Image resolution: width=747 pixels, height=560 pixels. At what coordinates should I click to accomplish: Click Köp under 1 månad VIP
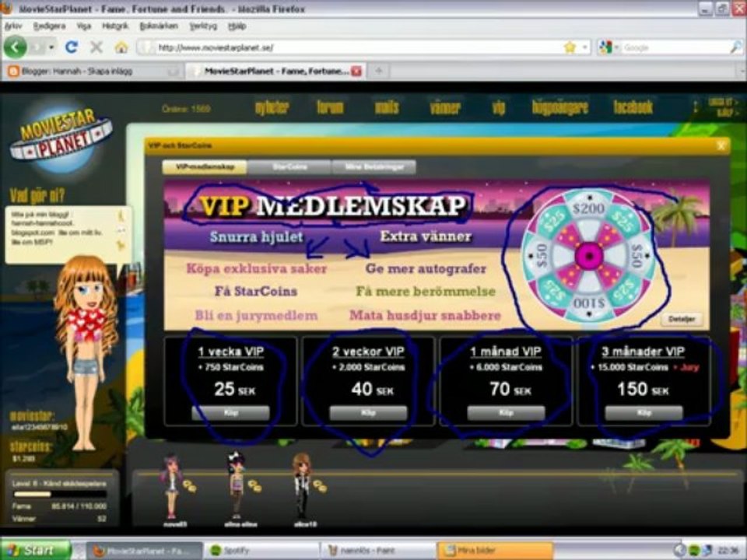[x=506, y=413]
